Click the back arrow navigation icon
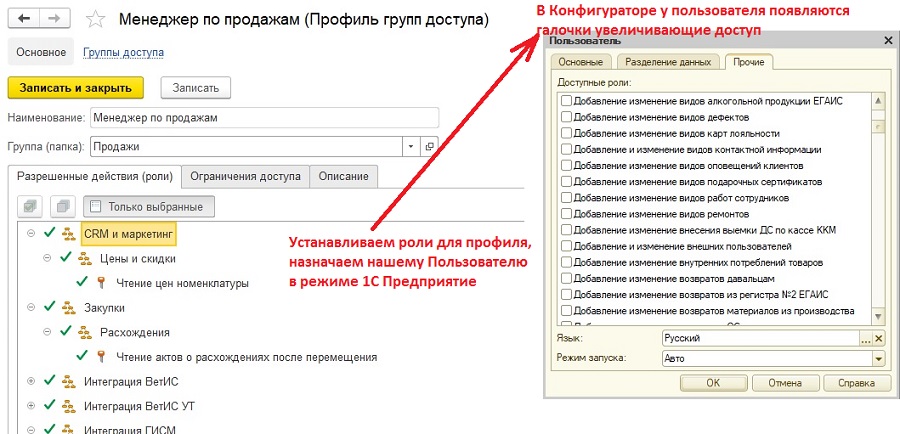The width and height of the screenshot is (900, 434). coord(24,18)
